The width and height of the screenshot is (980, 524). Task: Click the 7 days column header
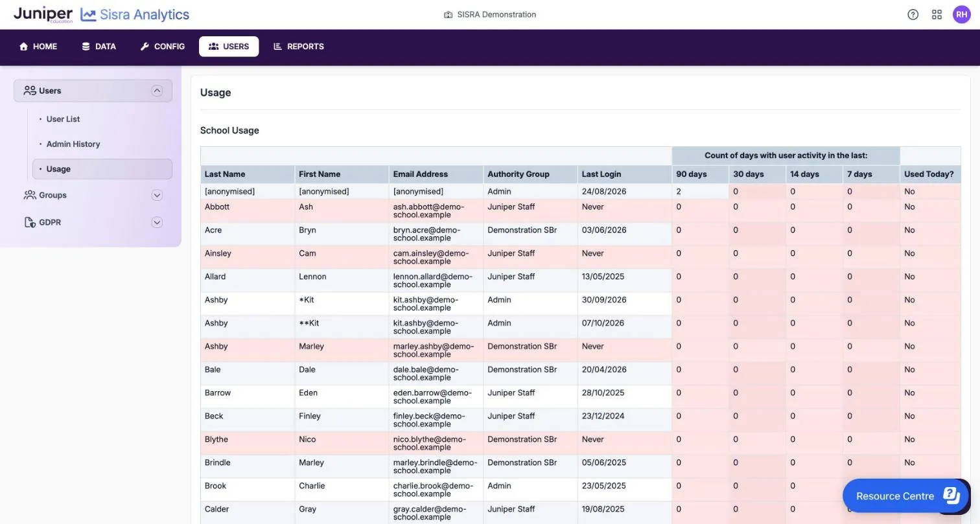tap(871, 174)
